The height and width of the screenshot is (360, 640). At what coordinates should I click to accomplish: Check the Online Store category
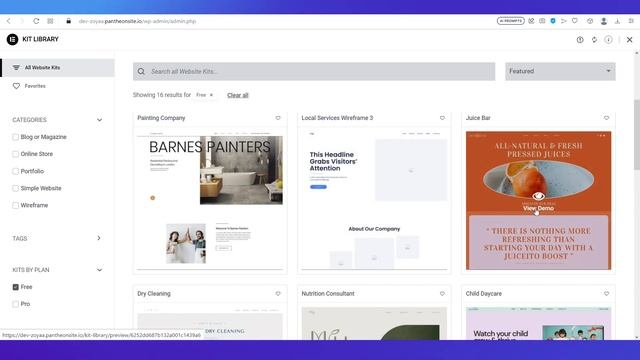click(16, 154)
